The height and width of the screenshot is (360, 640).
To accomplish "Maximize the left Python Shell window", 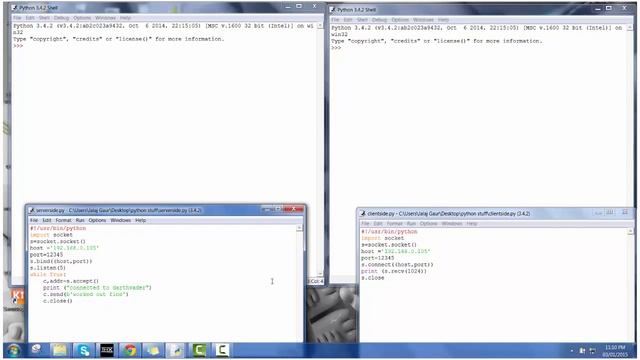I will [x=299, y=6].
